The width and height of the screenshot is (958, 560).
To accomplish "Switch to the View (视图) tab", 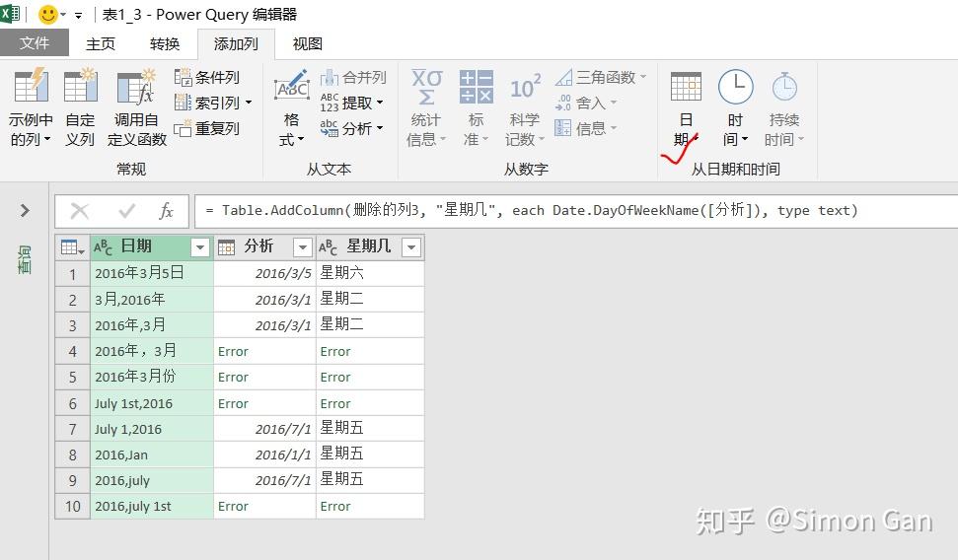I will (307, 44).
